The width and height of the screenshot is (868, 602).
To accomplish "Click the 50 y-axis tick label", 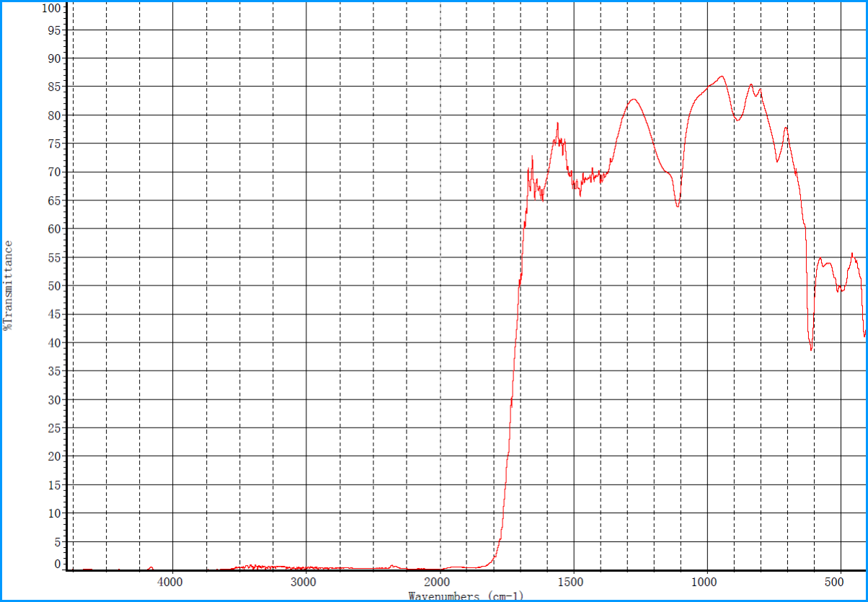I will tap(53, 286).
